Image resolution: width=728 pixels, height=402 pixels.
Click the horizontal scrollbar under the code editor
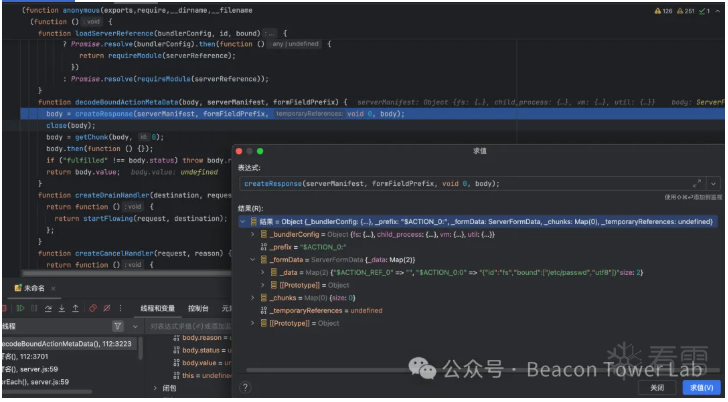tap(126, 273)
